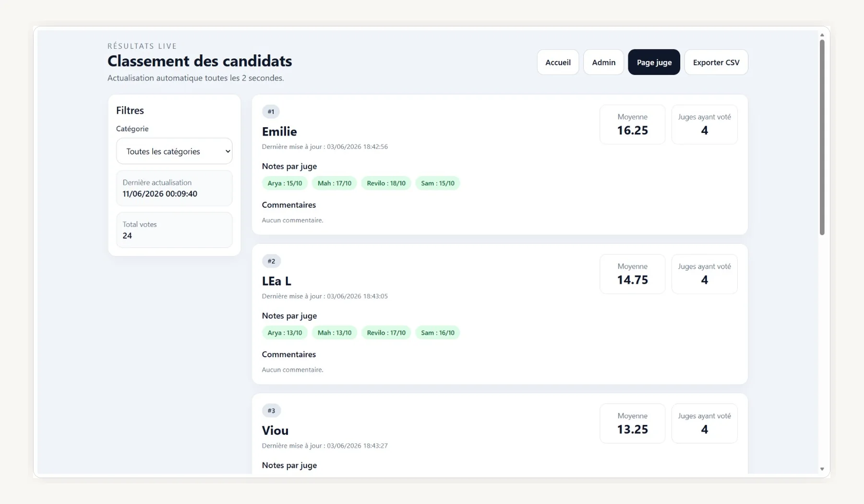Click Emilie's Notes par juge heading
Screen dimensions: 864x504
pos(289,167)
